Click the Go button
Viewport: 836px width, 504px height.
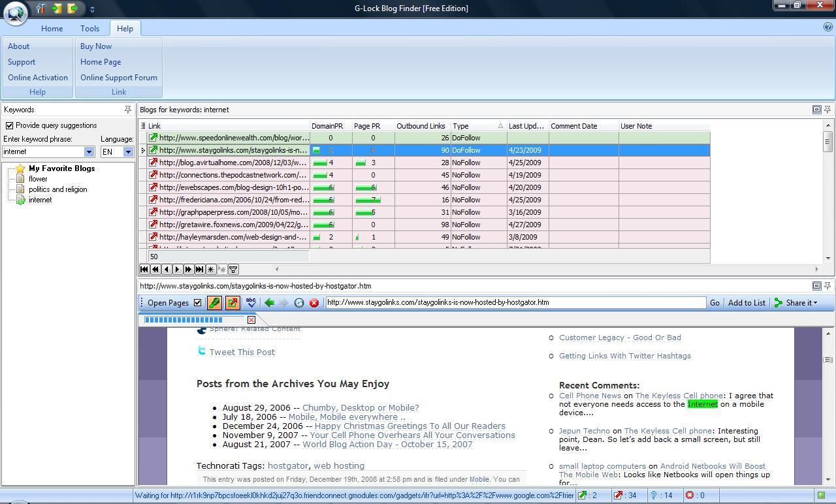(715, 303)
